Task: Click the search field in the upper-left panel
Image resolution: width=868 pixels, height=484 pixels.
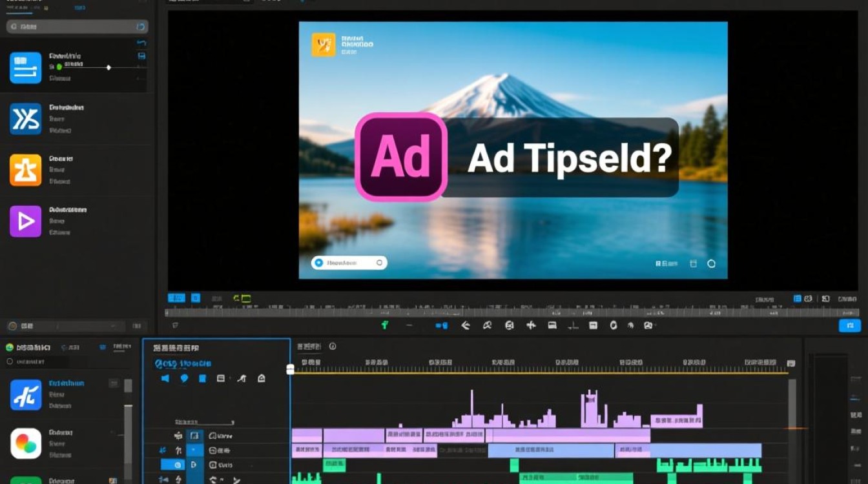Action: click(77, 26)
